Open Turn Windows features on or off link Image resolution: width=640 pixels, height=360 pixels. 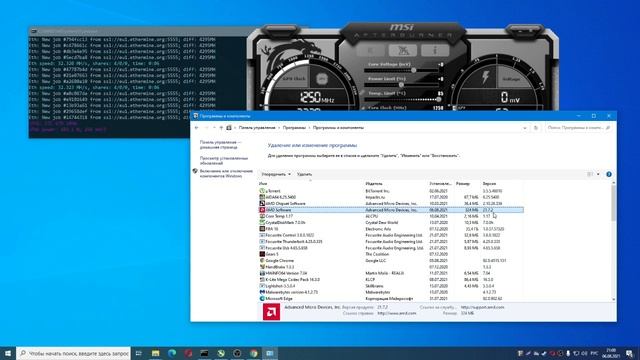(x=226, y=173)
